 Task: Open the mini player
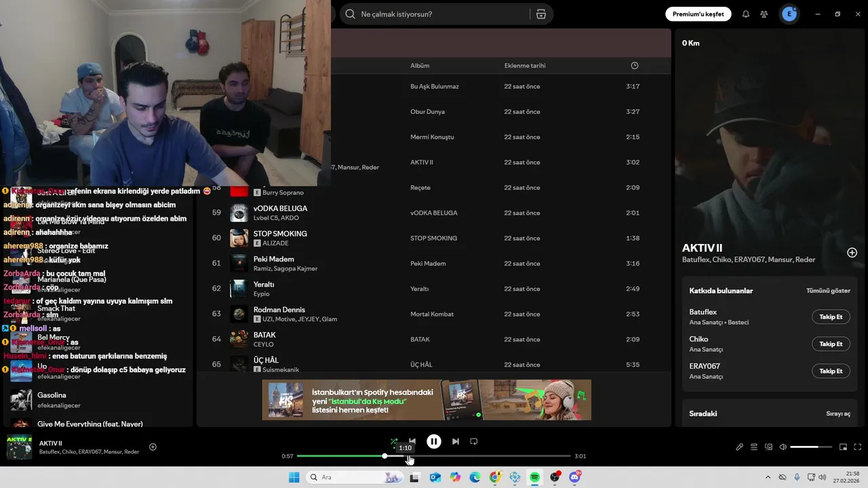point(843,447)
